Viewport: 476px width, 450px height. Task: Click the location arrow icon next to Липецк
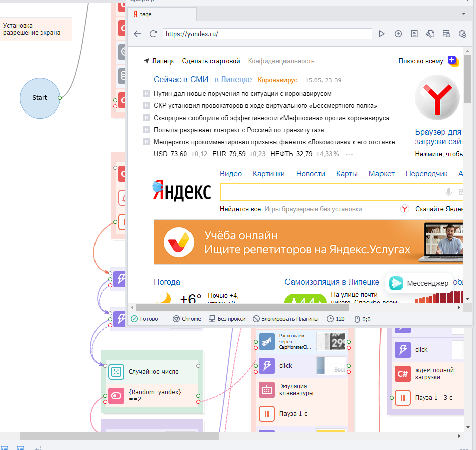tap(146, 61)
